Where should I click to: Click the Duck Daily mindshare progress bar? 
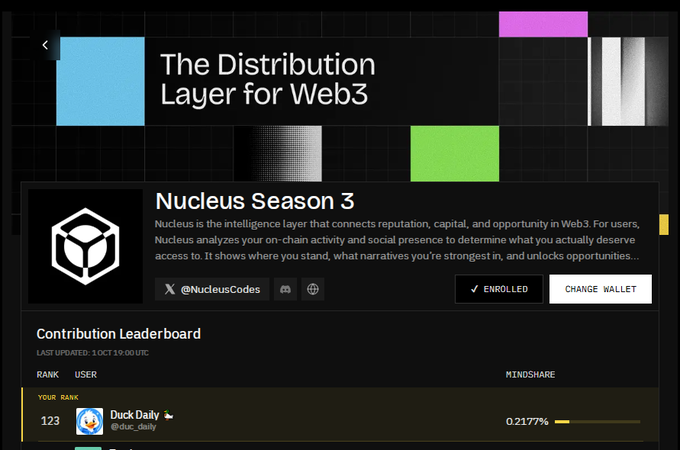pyautogui.click(x=597, y=421)
